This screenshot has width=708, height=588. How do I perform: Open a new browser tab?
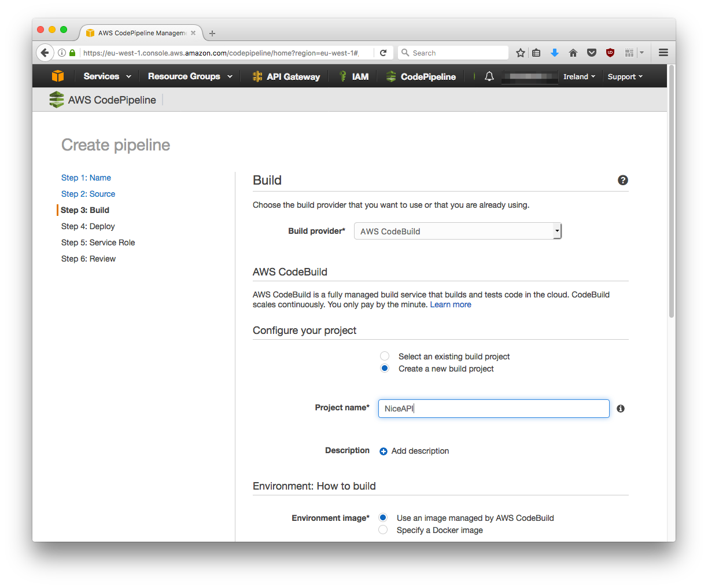(212, 33)
